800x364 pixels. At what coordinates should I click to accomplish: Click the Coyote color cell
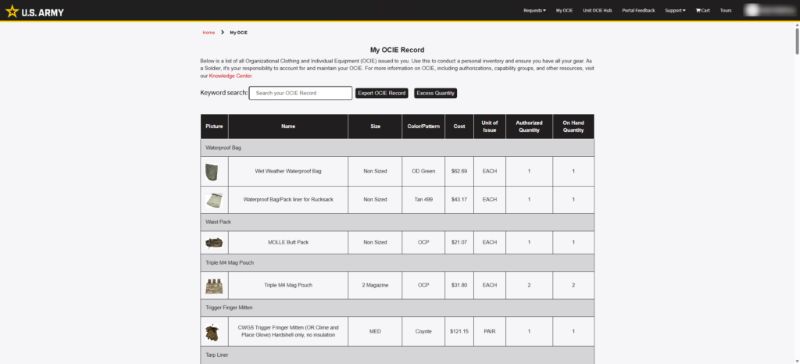423,331
